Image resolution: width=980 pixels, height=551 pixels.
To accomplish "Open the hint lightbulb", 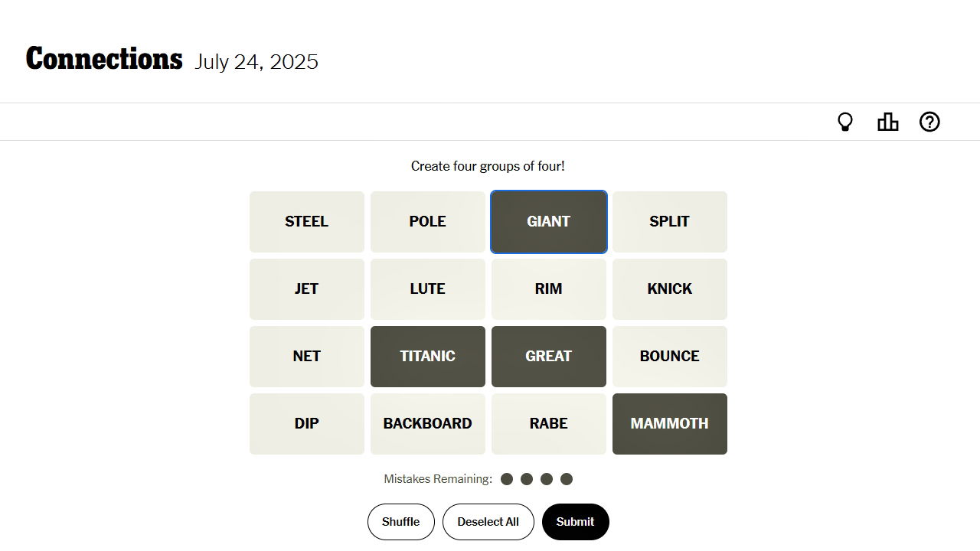I will coord(845,121).
